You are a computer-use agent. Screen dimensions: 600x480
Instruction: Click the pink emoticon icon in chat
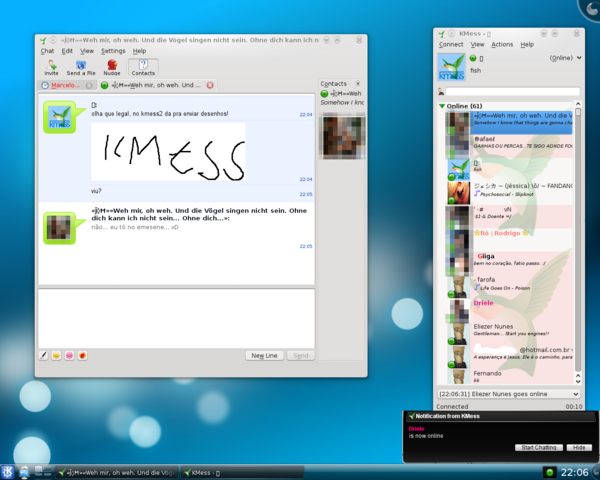tap(70, 355)
